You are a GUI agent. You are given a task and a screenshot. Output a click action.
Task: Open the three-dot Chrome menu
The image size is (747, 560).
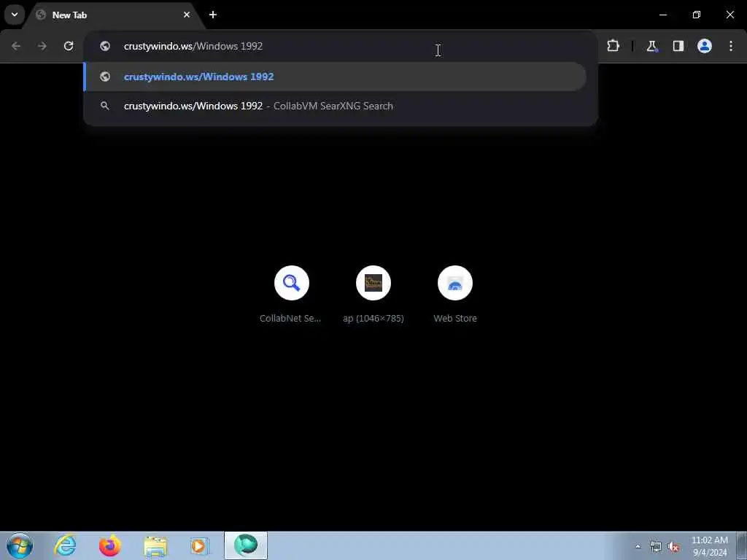click(x=731, y=46)
